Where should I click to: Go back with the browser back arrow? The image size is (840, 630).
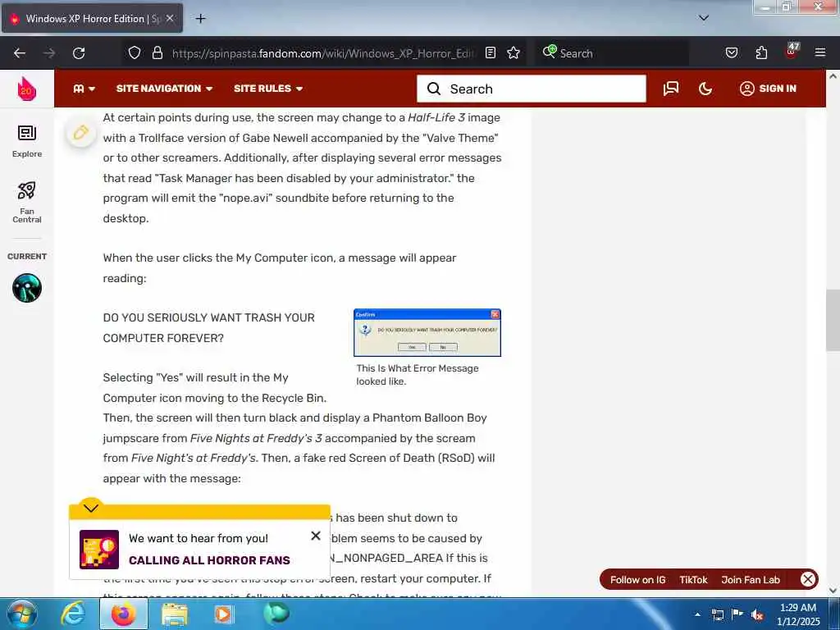[x=20, y=53]
